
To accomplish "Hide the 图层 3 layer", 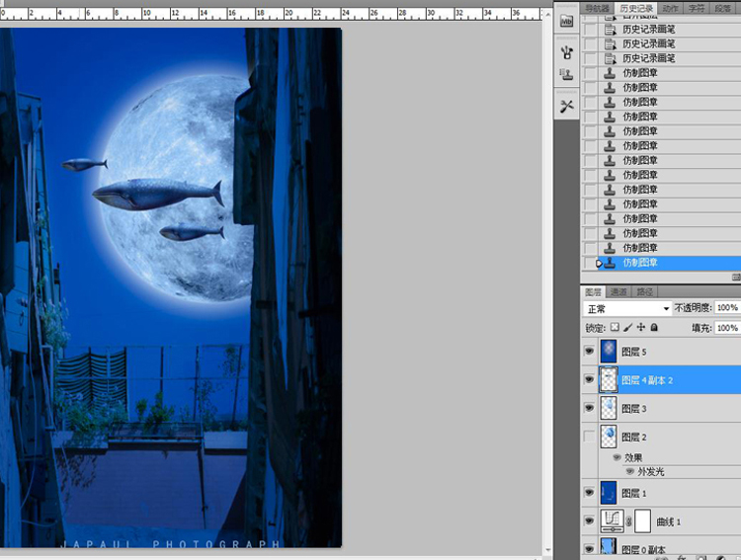I will pyautogui.click(x=589, y=408).
